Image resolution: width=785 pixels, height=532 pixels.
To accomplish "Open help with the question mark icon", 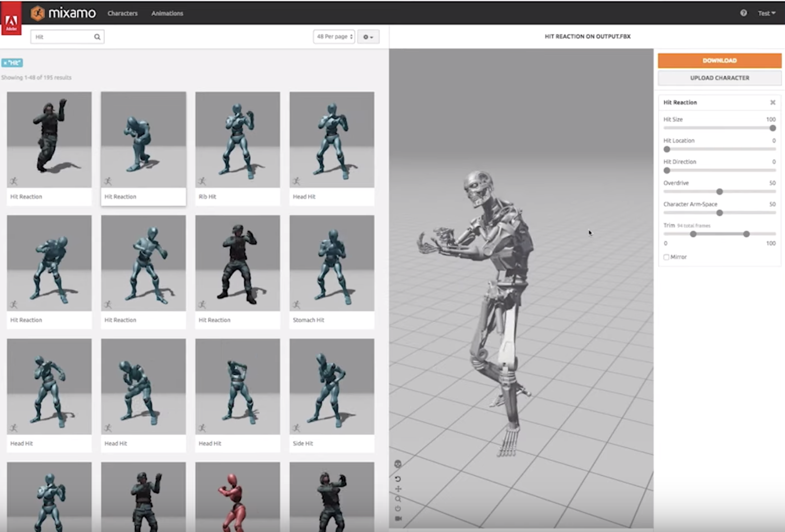I will (x=743, y=13).
